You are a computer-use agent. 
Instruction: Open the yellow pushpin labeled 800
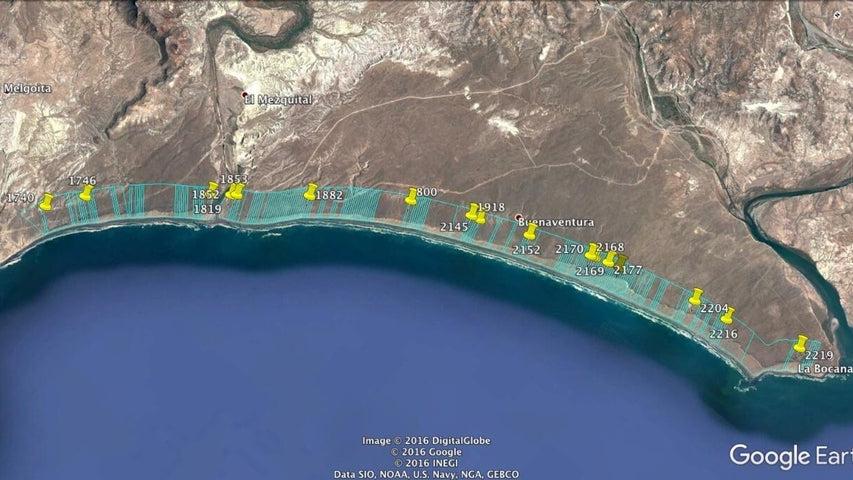(411, 195)
